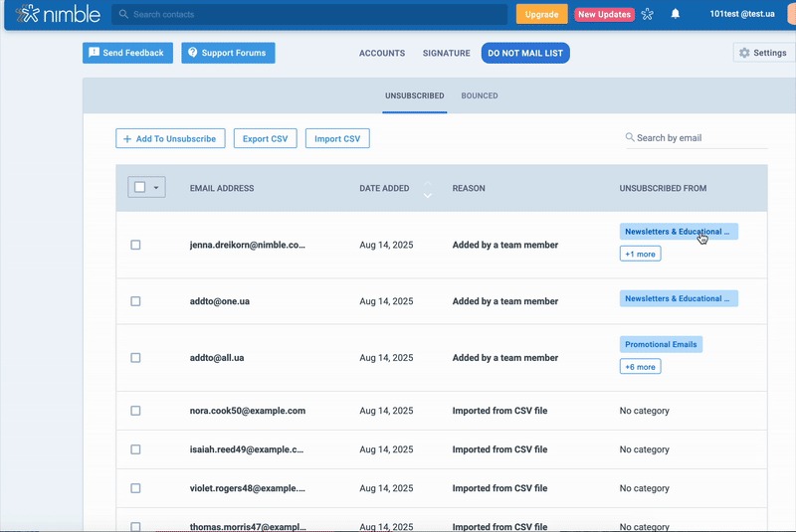Viewport: 796px width, 532px height.
Task: Check the box for nora.cook50@example.com
Action: click(136, 411)
